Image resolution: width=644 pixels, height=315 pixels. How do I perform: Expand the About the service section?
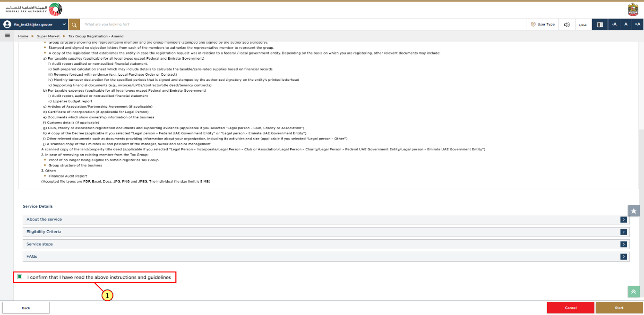(326, 219)
